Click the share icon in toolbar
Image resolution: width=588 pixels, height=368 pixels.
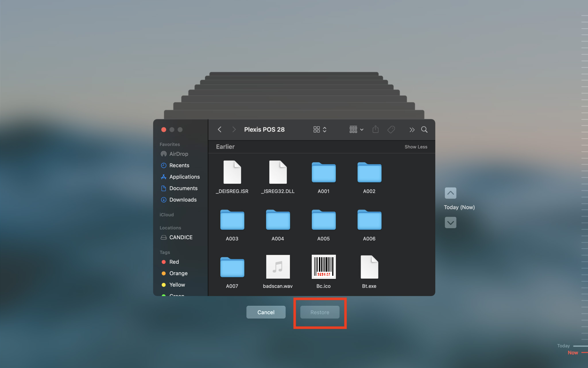376,129
